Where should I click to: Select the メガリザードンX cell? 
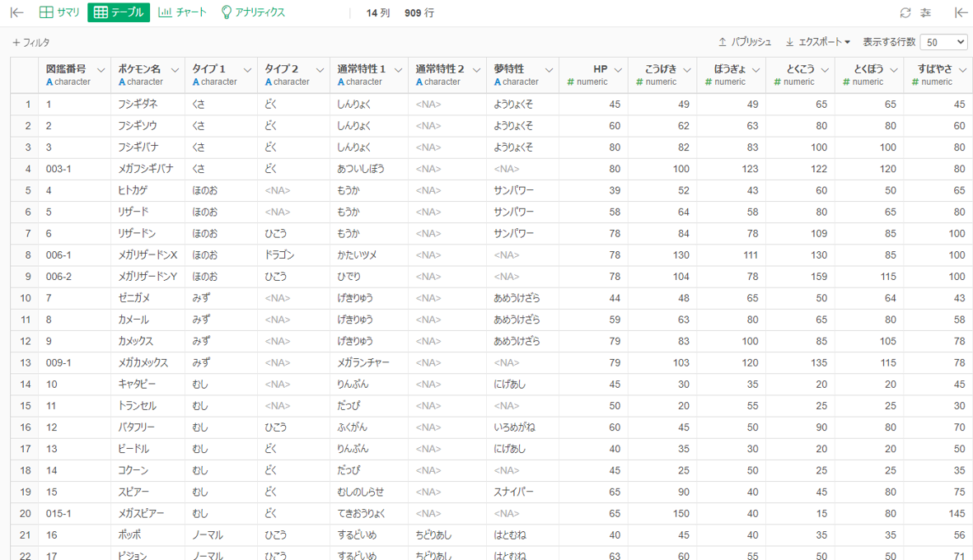pos(147,255)
